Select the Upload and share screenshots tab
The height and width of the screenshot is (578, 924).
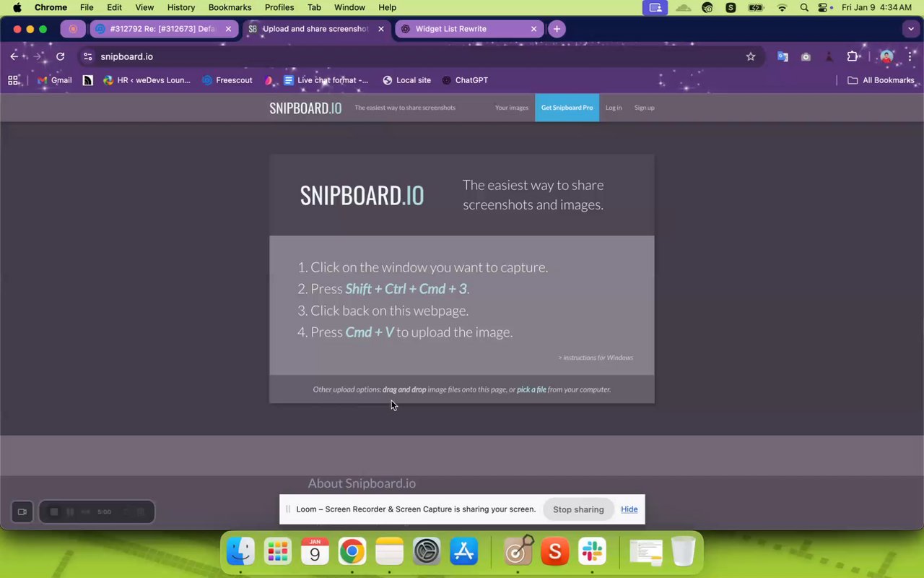coord(316,29)
